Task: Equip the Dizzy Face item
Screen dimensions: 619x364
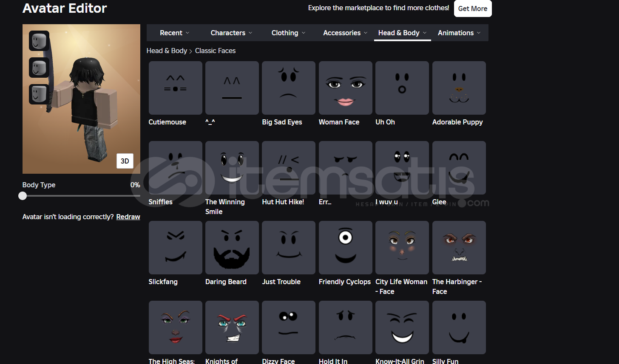Action: point(289,327)
